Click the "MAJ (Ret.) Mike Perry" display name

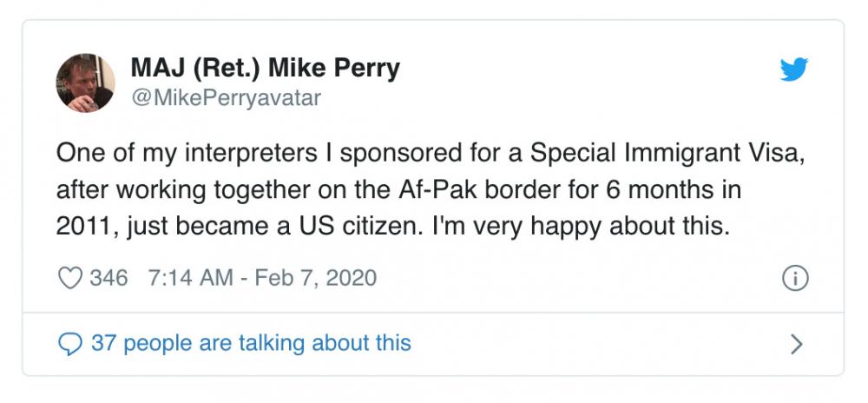coord(265,69)
